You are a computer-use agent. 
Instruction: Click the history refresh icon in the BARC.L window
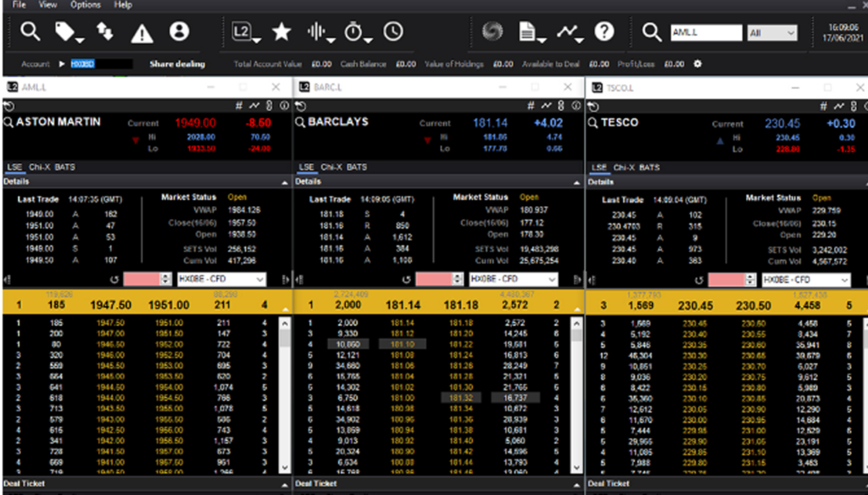(301, 106)
